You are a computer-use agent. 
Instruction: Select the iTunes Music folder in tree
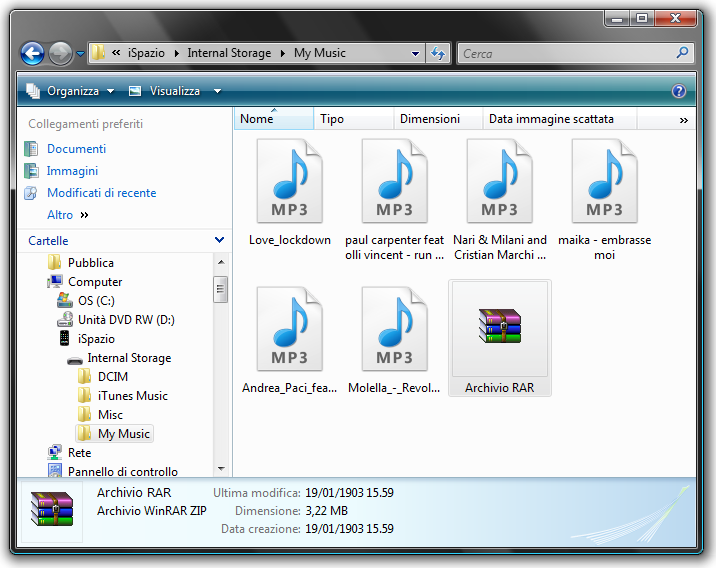(x=132, y=396)
